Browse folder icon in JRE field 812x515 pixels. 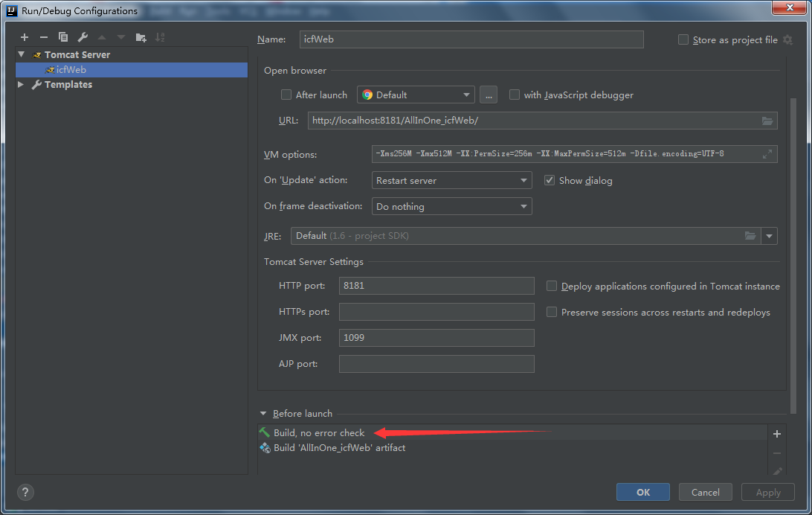[x=750, y=236]
